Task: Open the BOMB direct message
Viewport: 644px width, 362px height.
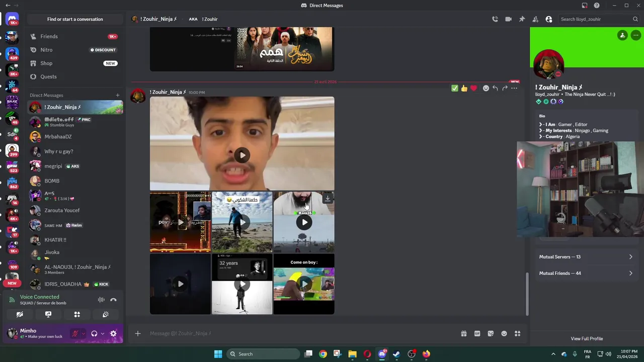Action: 75,181
